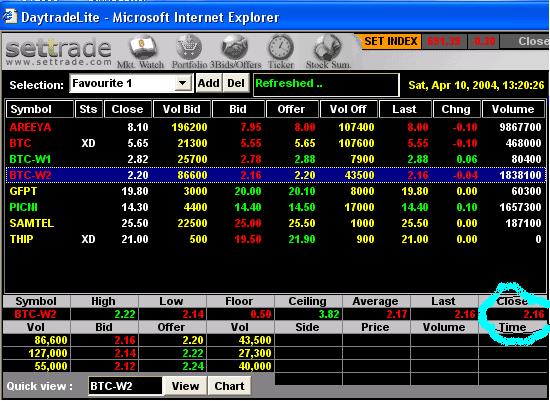Open the Stock Sum. icon

pyautogui.click(x=328, y=52)
